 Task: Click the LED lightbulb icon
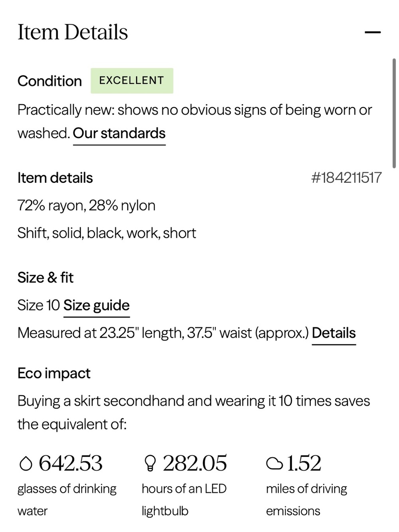point(150,463)
